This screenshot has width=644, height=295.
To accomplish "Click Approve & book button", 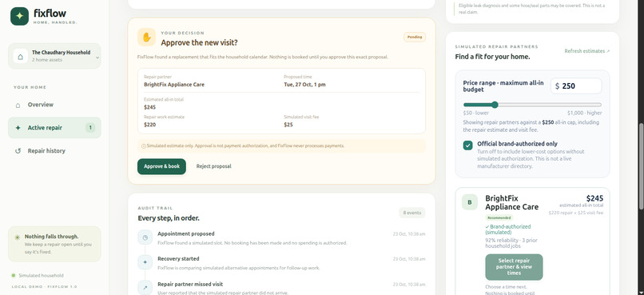I will pyautogui.click(x=161, y=166).
